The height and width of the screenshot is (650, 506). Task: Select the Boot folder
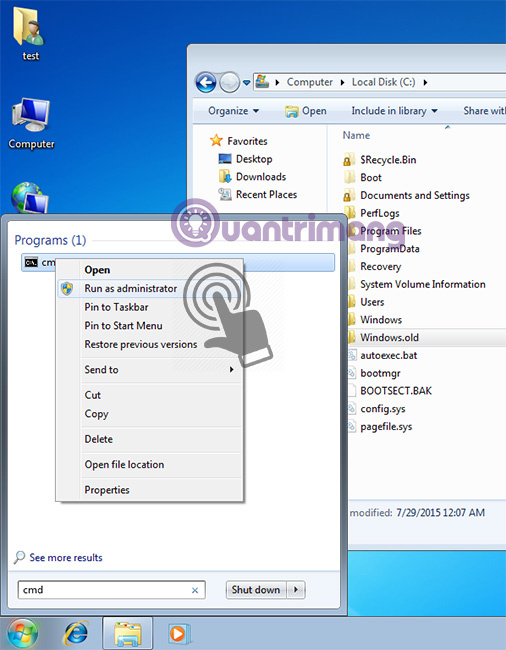(363, 177)
